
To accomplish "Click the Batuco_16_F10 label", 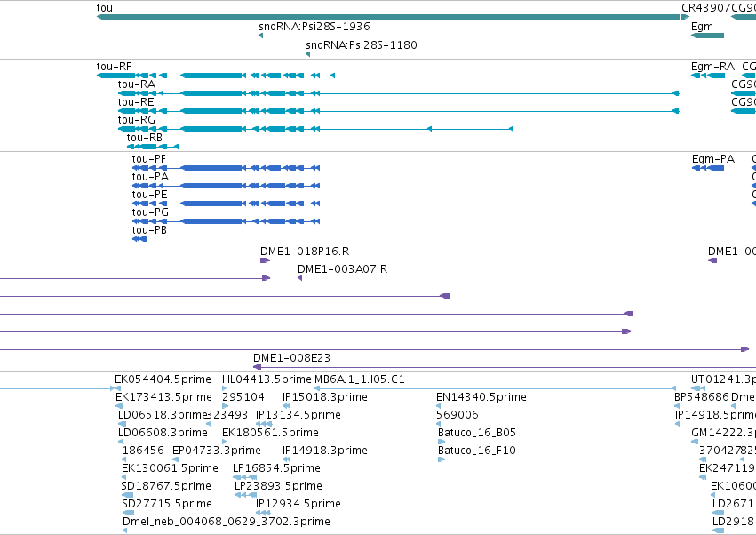I will [477, 451].
